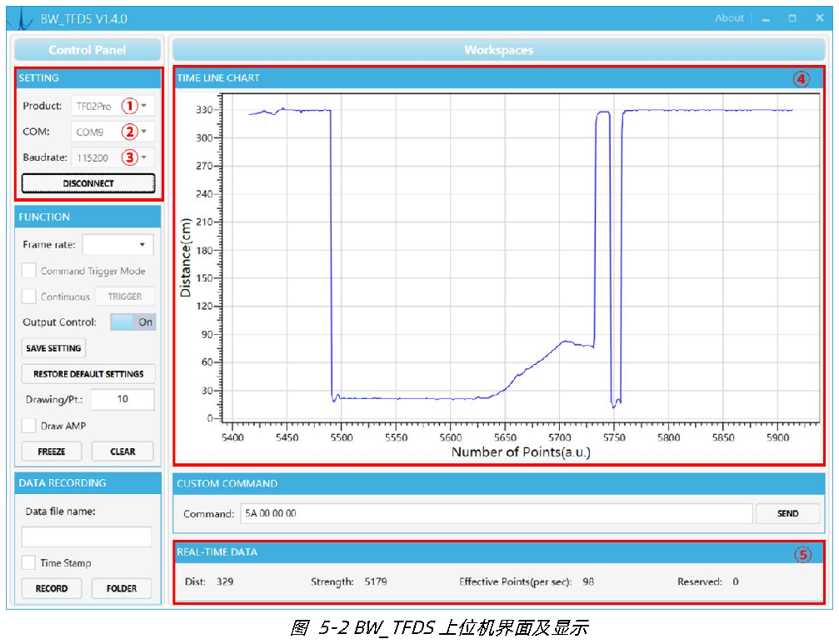Open the About menu item

coord(729,18)
